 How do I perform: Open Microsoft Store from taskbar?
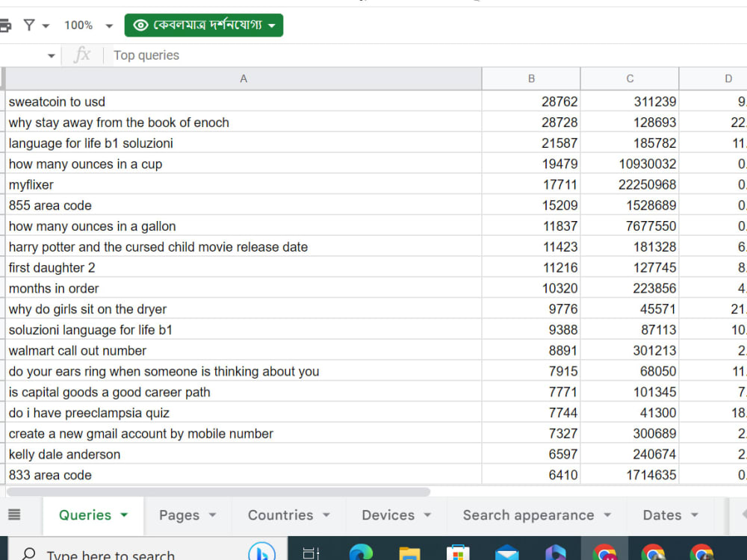click(x=458, y=553)
